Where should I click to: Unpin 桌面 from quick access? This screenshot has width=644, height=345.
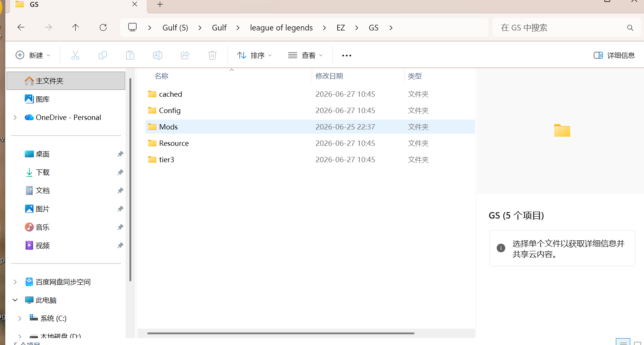[x=120, y=154]
